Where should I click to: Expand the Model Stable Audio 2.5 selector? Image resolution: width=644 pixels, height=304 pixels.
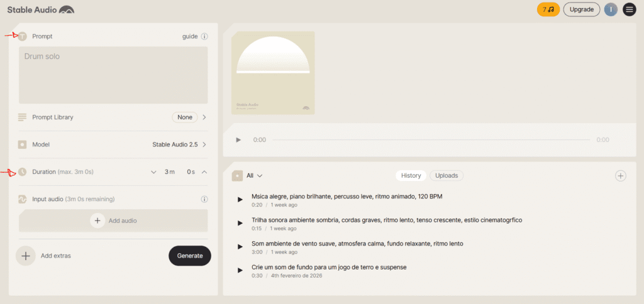(204, 144)
